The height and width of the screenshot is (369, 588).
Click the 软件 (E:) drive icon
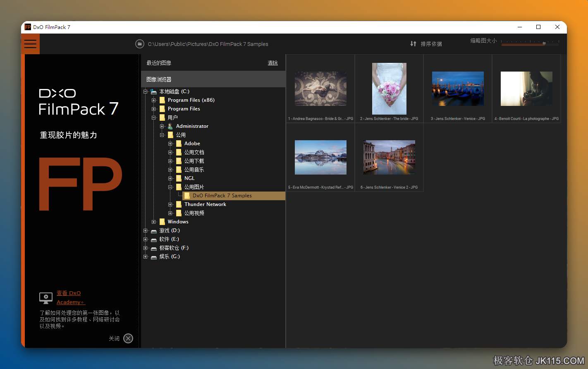pos(154,240)
